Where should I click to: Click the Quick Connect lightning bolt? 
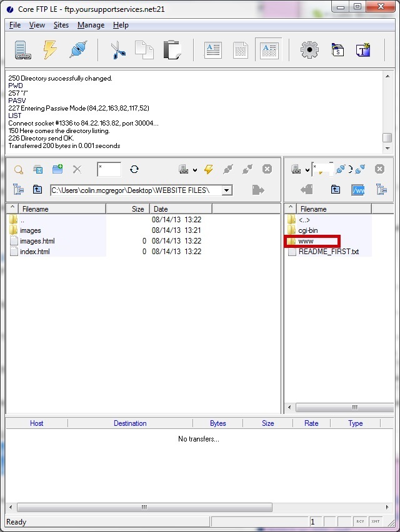(50, 50)
